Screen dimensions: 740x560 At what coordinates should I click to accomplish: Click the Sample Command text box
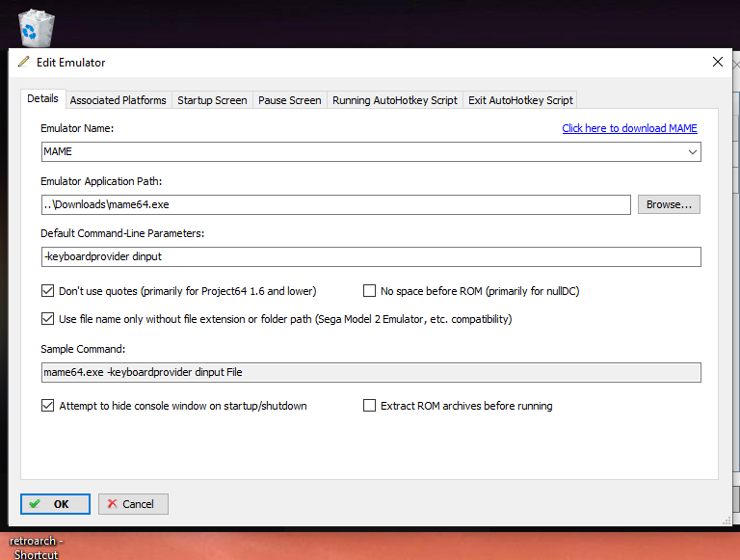[371, 373]
